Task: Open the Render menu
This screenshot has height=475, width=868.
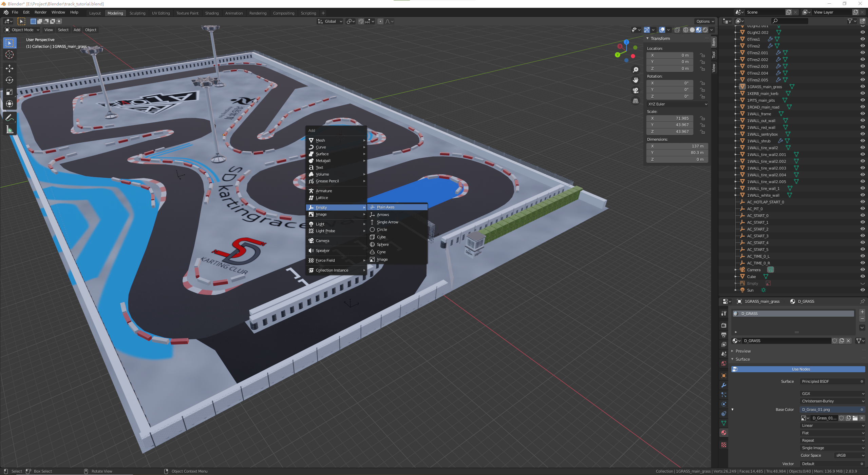Action: click(x=40, y=12)
